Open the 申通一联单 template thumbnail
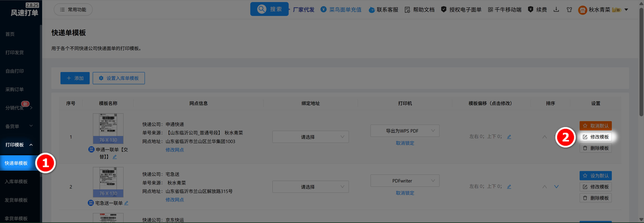644x223 pixels. click(x=108, y=128)
